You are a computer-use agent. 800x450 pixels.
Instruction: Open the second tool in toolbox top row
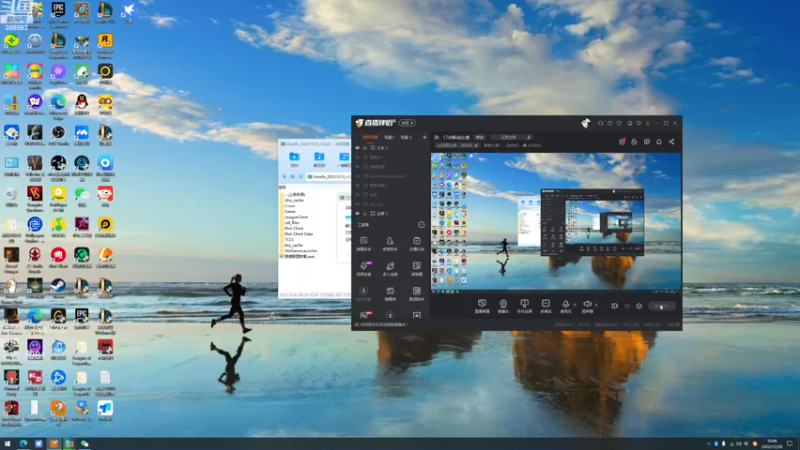390,243
